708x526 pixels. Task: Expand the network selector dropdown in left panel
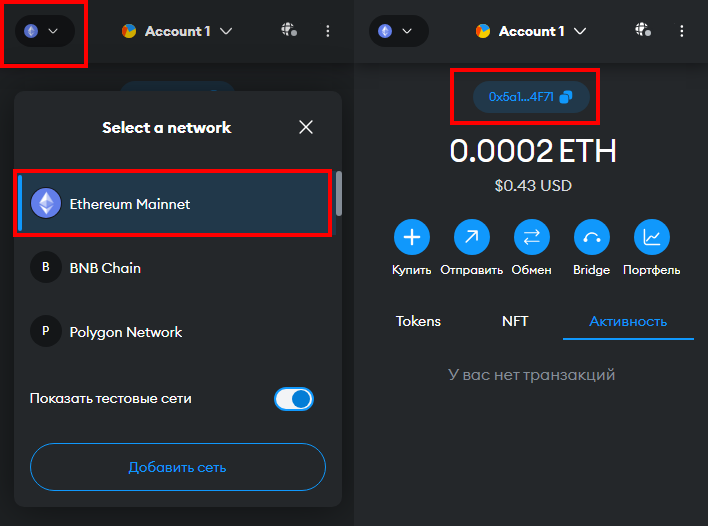click(x=45, y=31)
